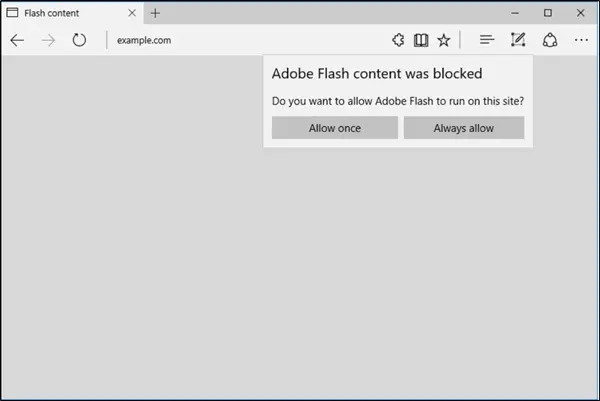Click the Always allow button
Viewport: 600px width, 401px height.
coord(464,128)
